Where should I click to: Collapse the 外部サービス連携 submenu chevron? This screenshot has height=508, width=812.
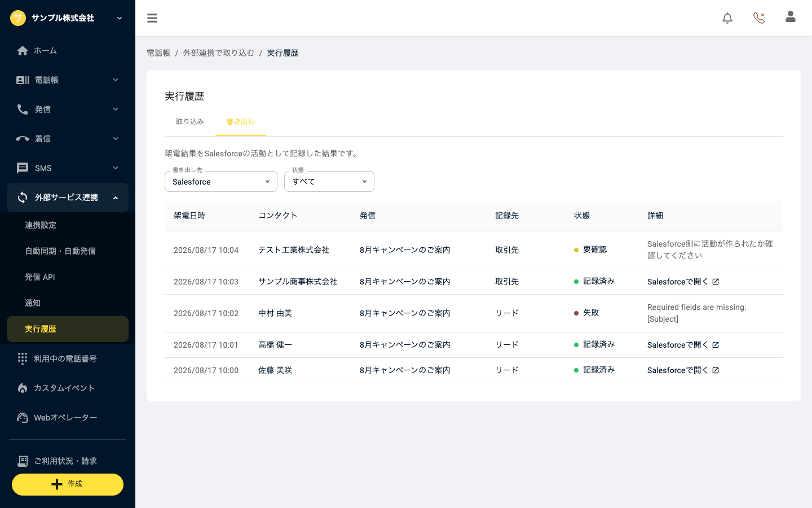(x=116, y=198)
